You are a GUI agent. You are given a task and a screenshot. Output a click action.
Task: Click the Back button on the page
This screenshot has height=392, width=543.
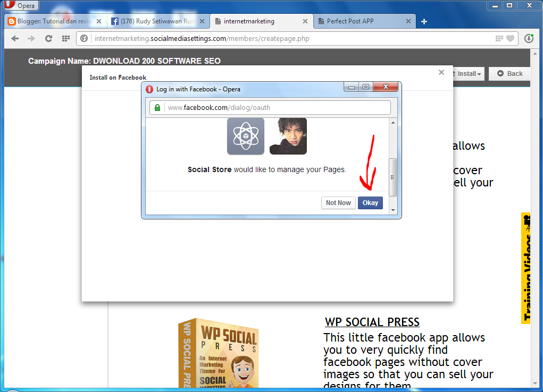click(509, 74)
